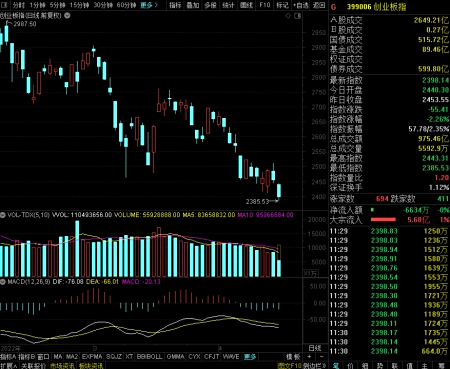Expand the 更多 periods menu in top toolbar
Viewport: 450px width, 369px height.
click(x=149, y=5)
